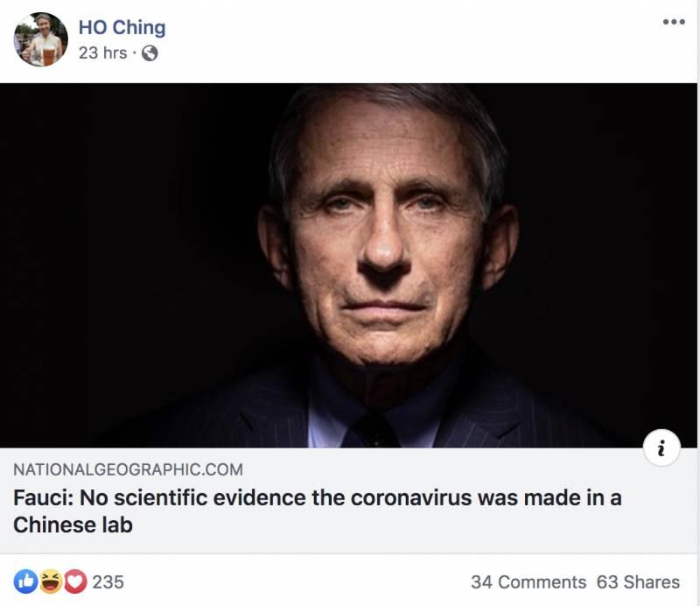The height and width of the screenshot is (606, 700).
Task: Click the man's tie in the photo
Action: click(x=374, y=431)
